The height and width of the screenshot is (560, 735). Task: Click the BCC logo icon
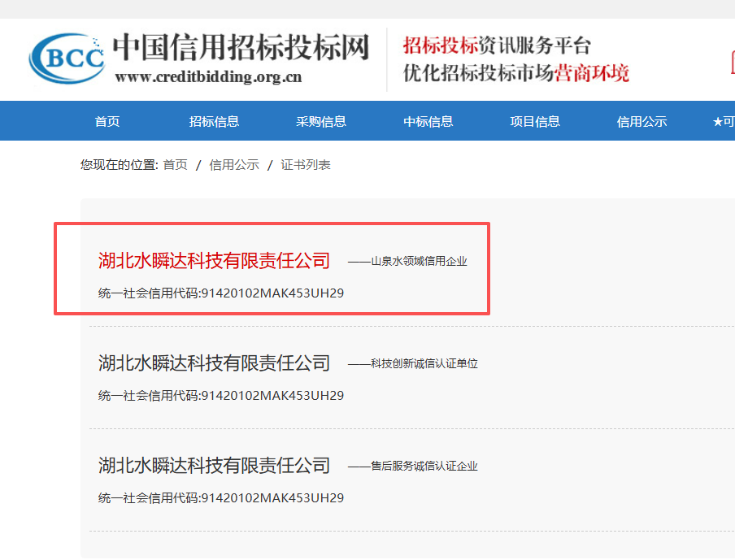(67, 59)
